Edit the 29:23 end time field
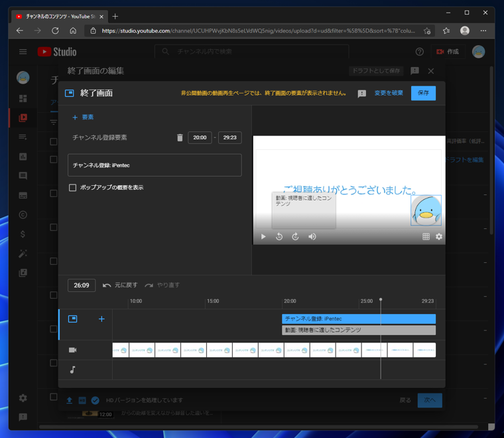The image size is (504, 438). pyautogui.click(x=230, y=137)
